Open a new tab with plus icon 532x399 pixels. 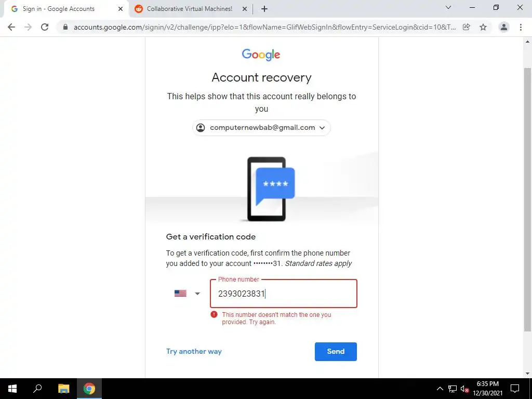click(264, 9)
